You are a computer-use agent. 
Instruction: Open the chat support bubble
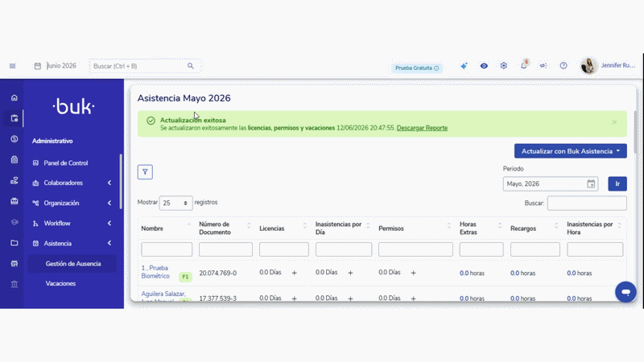click(625, 292)
